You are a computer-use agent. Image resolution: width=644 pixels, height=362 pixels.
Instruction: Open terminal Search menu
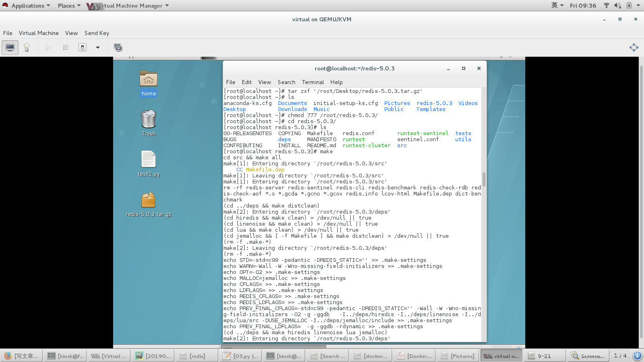286,82
